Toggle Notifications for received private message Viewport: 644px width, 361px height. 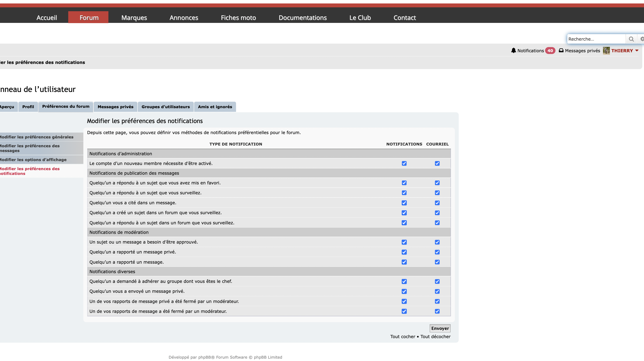[404, 291]
